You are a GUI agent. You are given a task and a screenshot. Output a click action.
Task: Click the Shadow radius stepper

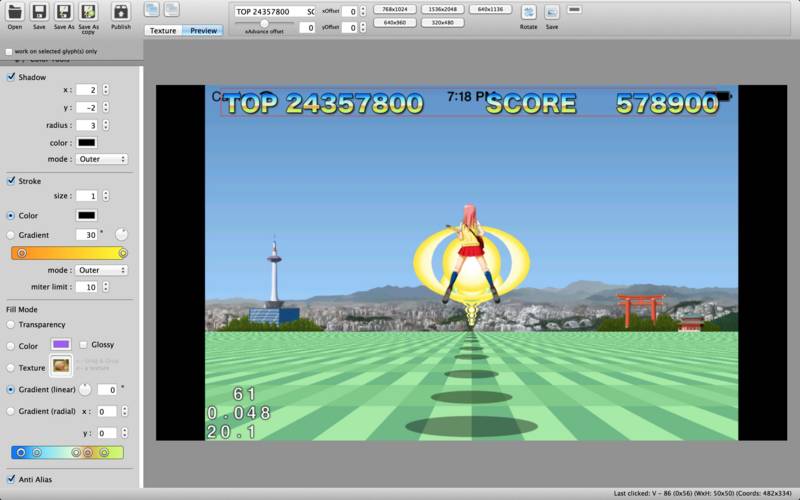pyautogui.click(x=105, y=125)
